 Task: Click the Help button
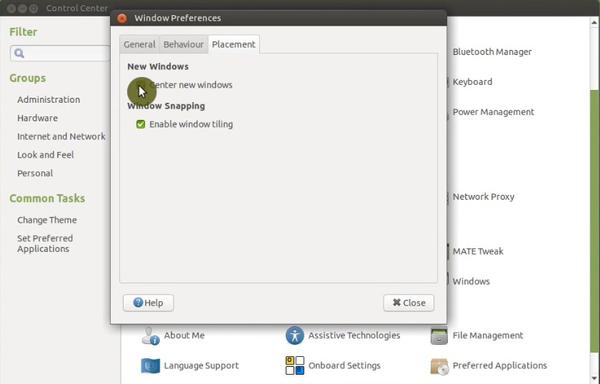tap(148, 303)
